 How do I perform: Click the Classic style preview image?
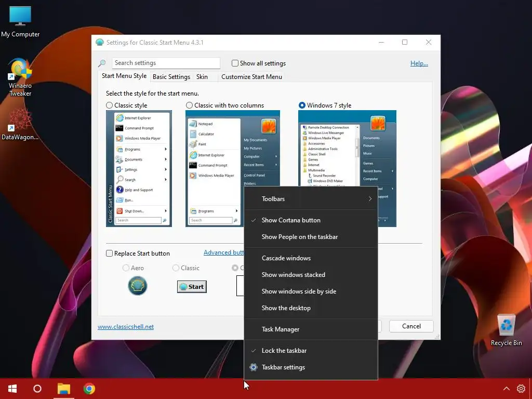click(x=139, y=169)
